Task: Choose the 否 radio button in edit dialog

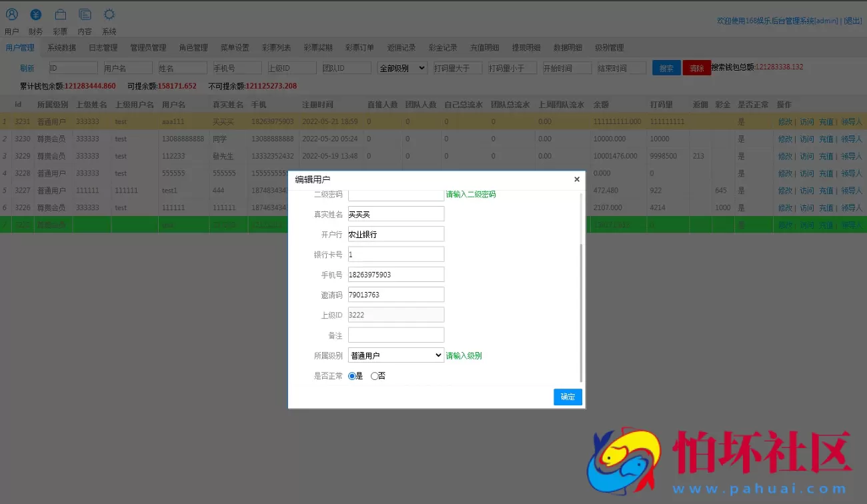Action: 373,375
